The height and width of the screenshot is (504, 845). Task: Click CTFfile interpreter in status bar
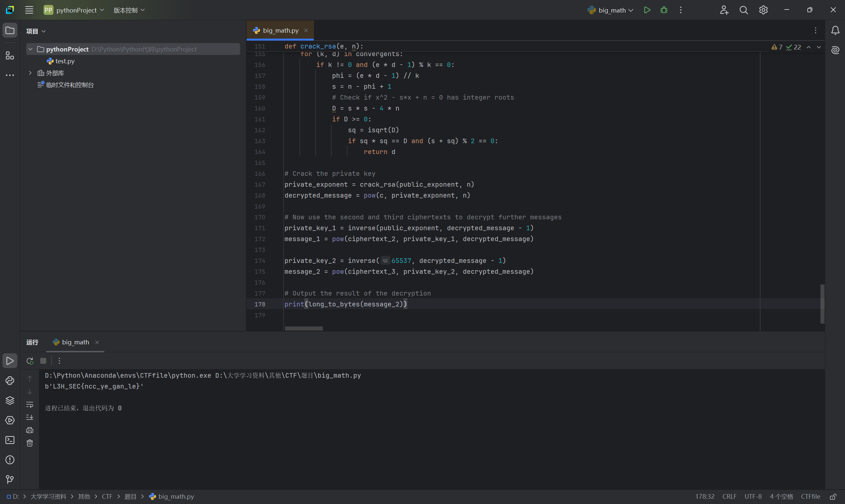point(810,496)
